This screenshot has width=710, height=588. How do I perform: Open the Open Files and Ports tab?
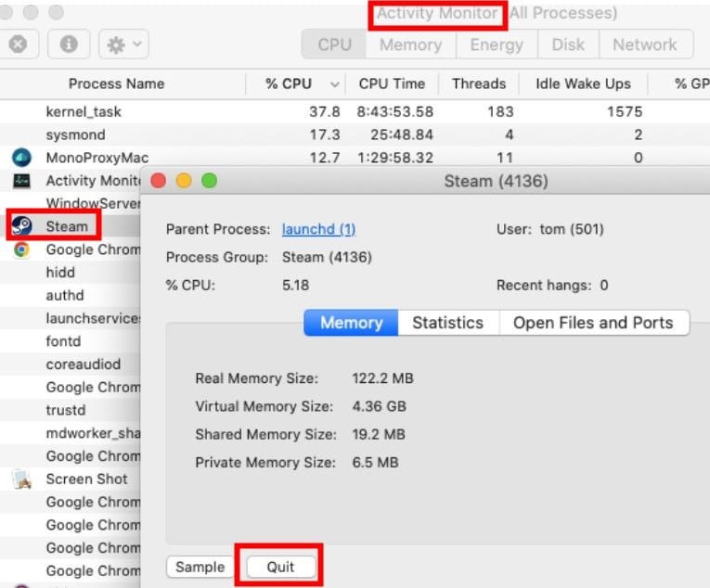pos(593,323)
